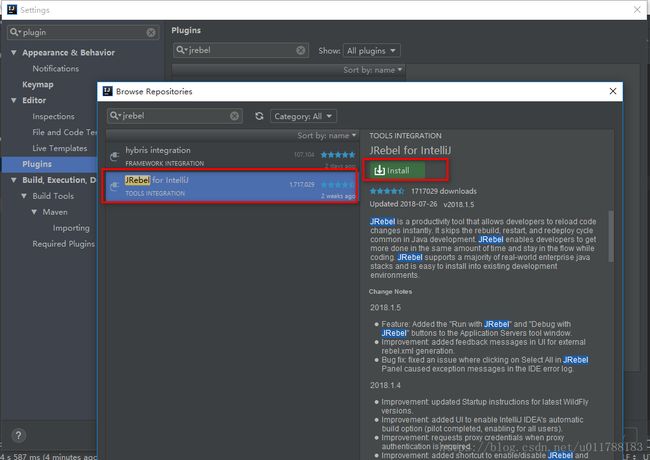
Task: Click the 2018.1.4 change notes heading
Action: pos(386,385)
